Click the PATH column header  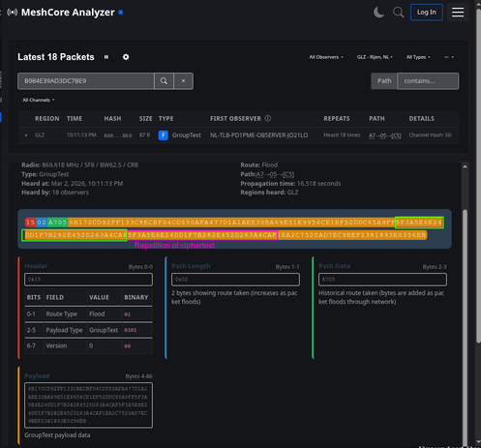tap(376, 119)
